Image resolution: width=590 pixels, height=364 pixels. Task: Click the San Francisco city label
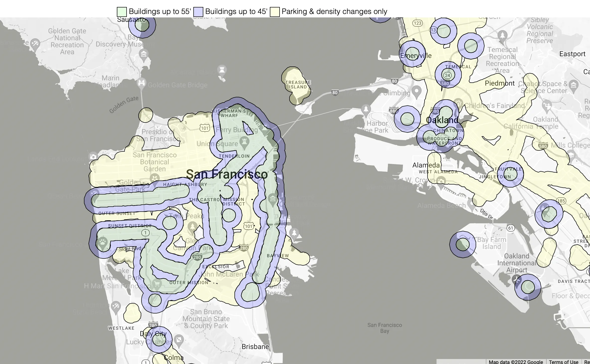(x=227, y=174)
